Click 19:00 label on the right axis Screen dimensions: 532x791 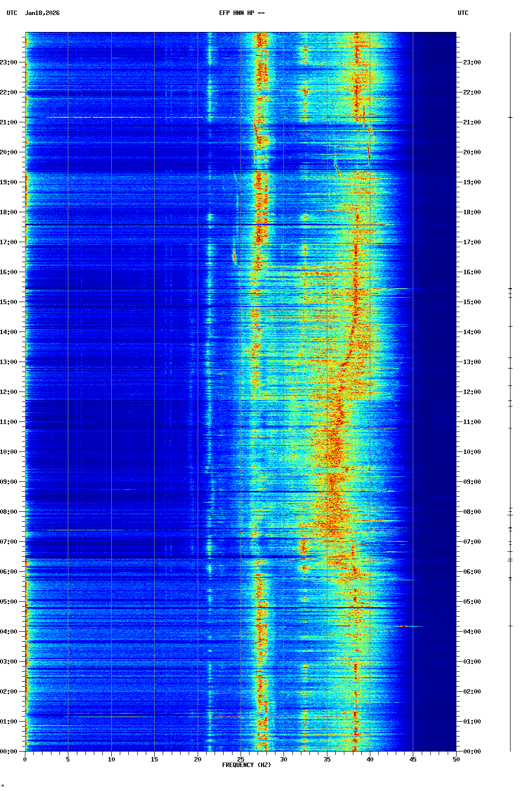click(x=472, y=182)
